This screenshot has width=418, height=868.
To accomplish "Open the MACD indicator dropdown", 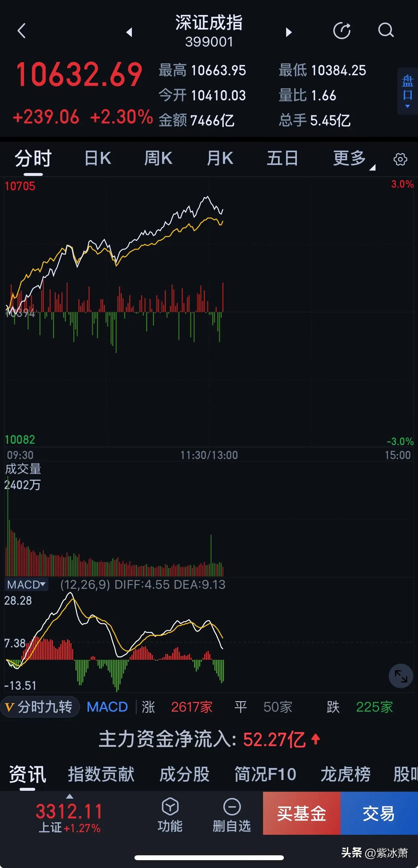I will click(26, 584).
